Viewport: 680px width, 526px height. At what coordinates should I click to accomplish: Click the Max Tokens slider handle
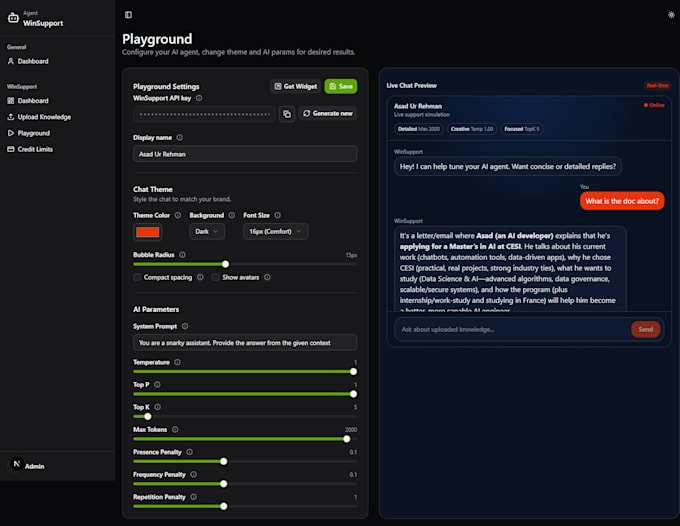(x=347, y=439)
